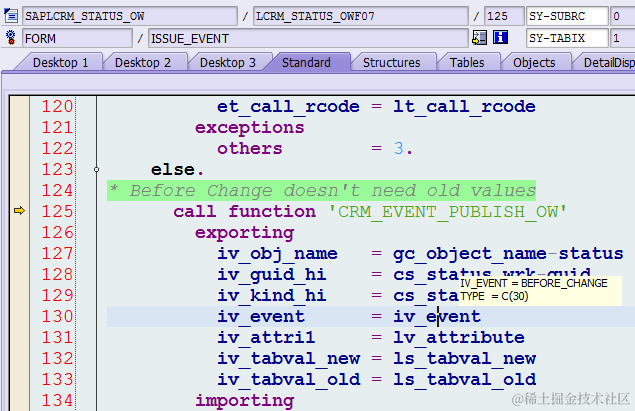Click the iv_attri1 parameter on line 131
Image resolution: width=635 pixels, height=411 pixels.
[266, 337]
